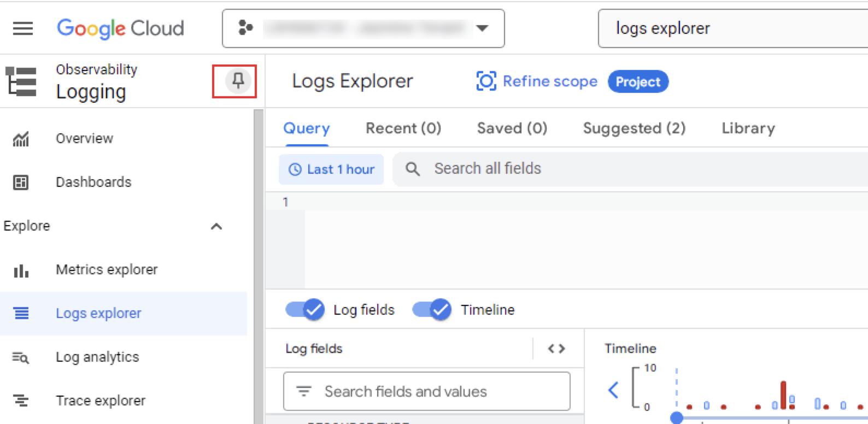Click the blue Timeline range handle

tap(677, 417)
